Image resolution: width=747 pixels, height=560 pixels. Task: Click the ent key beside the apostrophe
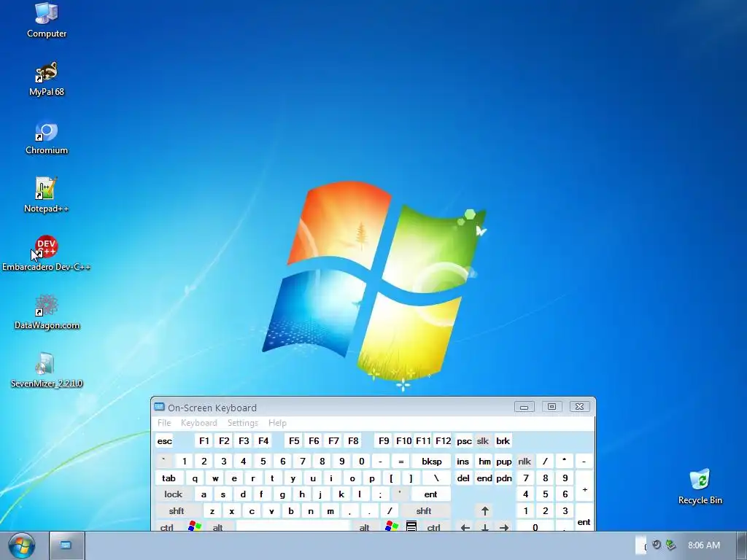[430, 494]
